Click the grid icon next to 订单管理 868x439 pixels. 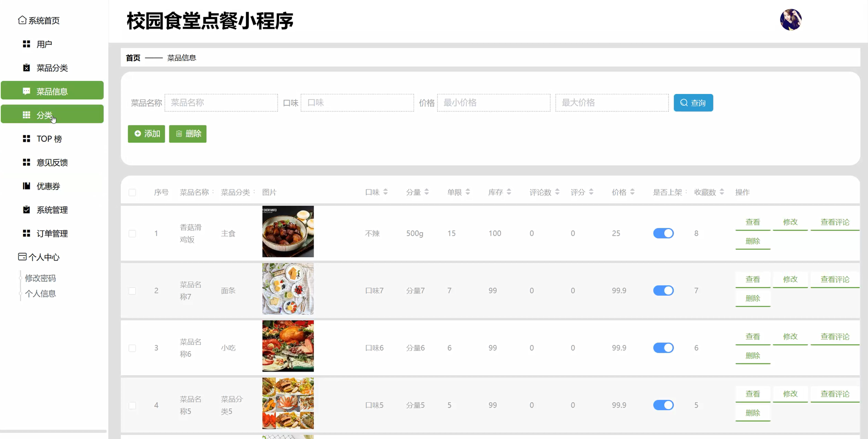click(x=26, y=233)
